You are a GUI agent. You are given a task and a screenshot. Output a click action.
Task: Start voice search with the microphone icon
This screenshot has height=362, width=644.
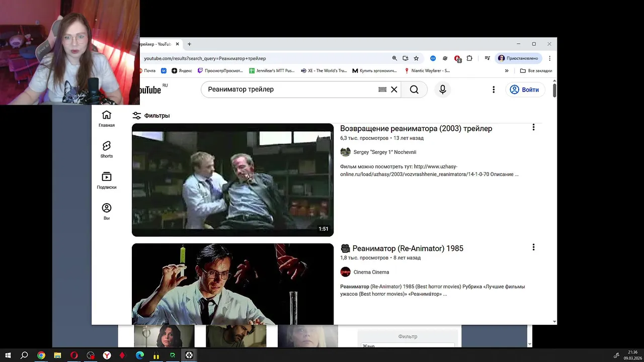pyautogui.click(x=443, y=89)
